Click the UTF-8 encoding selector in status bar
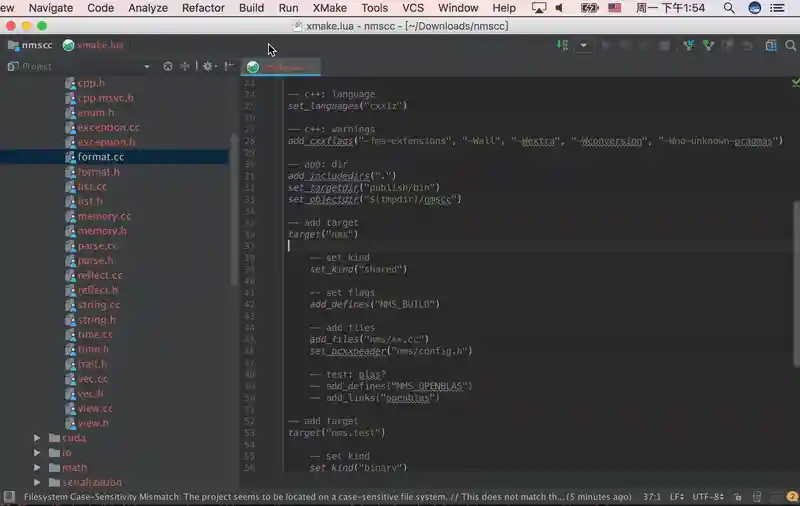Screen dimensions: 800x506 point(709,497)
